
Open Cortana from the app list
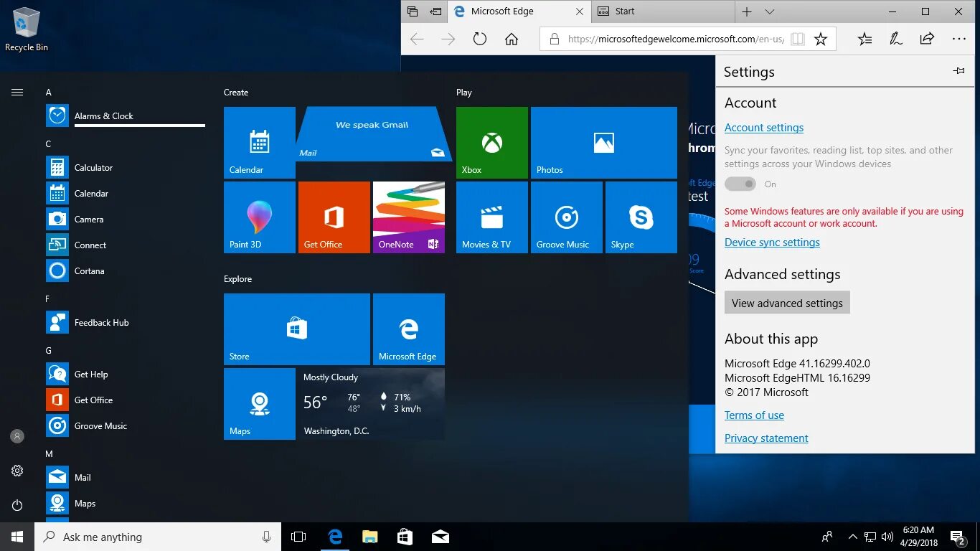pyautogui.click(x=126, y=270)
